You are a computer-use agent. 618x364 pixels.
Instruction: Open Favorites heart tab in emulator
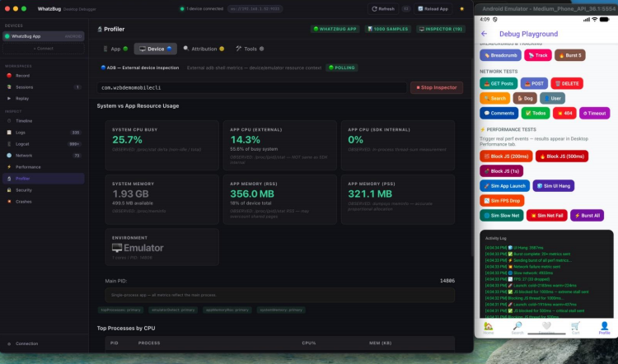point(546,328)
